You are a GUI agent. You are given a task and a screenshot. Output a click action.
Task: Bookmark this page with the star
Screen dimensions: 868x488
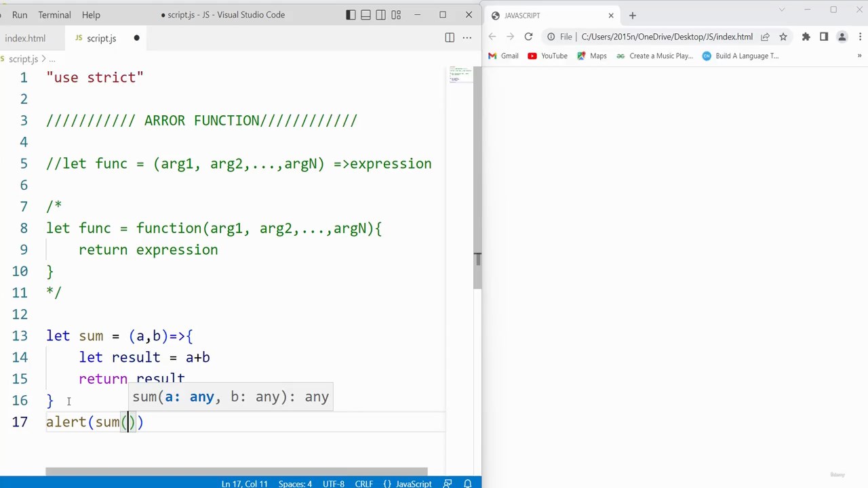(x=783, y=37)
